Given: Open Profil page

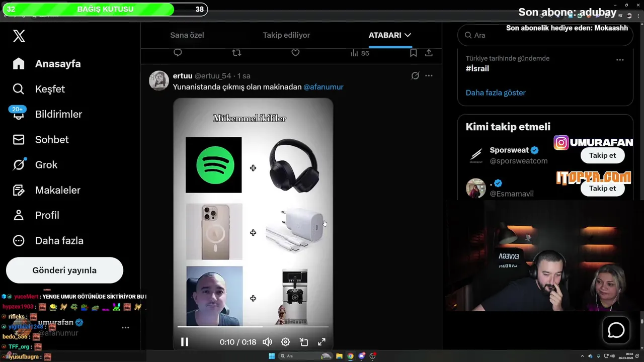Looking at the screenshot, I should [36, 215].
